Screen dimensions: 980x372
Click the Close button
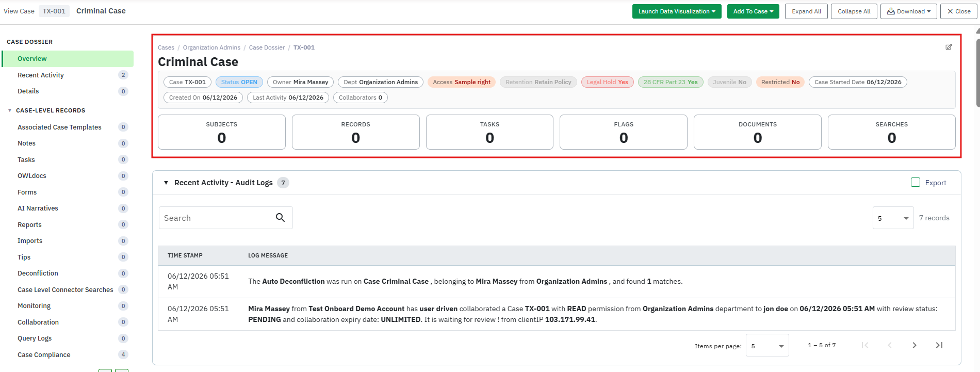coord(959,11)
